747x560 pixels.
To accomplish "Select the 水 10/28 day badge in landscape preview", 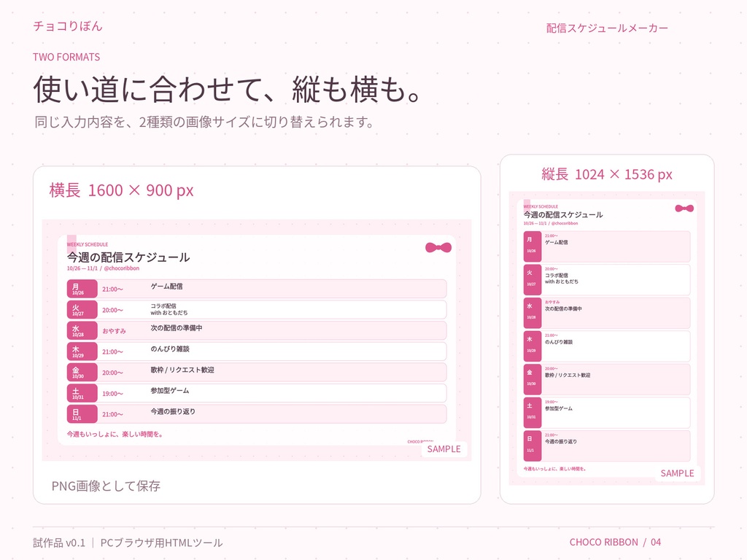I will click(x=82, y=330).
